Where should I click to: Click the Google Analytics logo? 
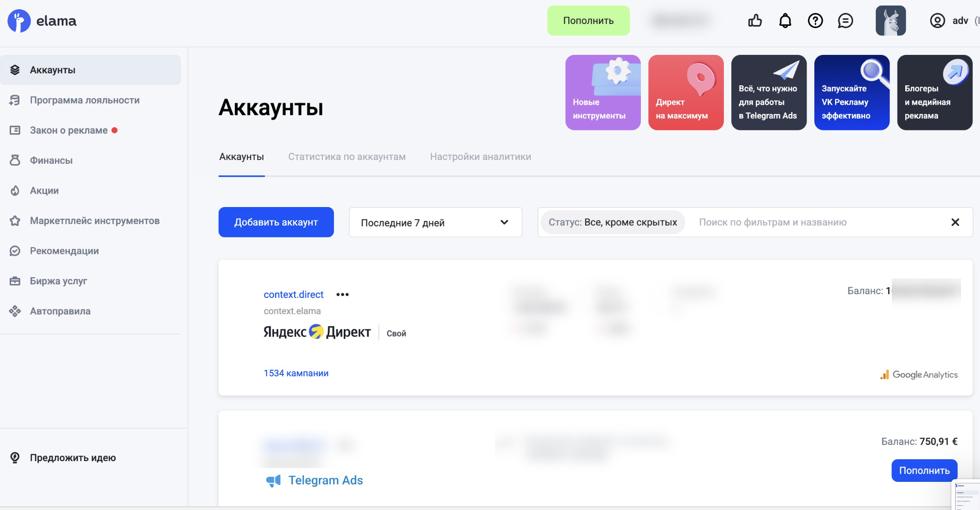(919, 374)
